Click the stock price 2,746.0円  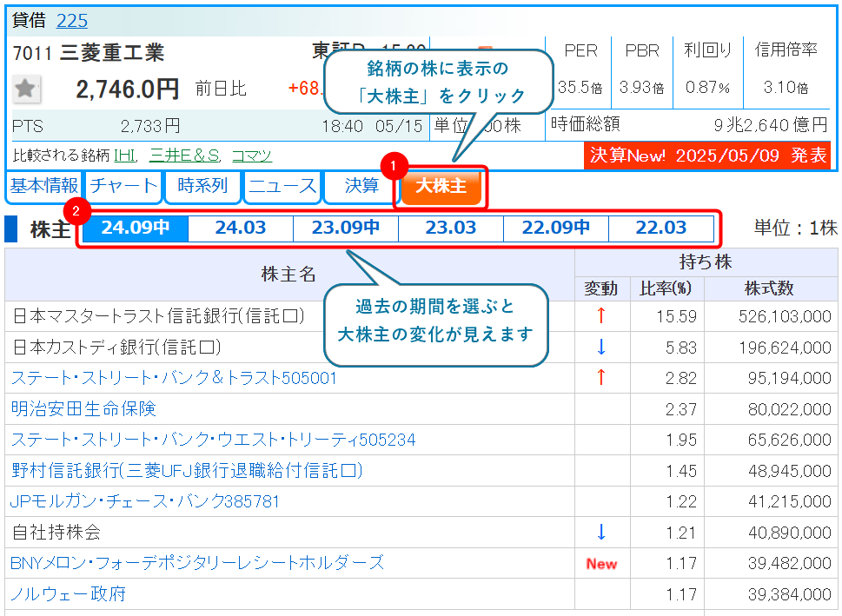tap(127, 89)
